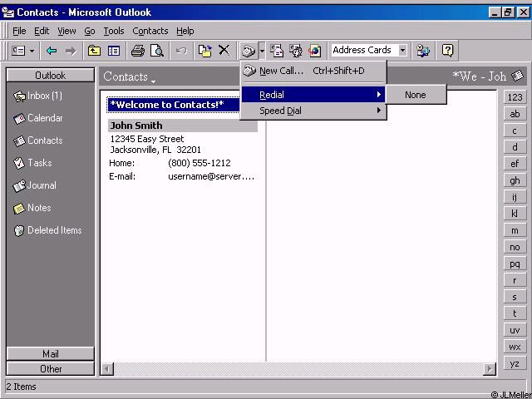
Task: Click the AutoDialer phone icon
Action: coord(249,51)
